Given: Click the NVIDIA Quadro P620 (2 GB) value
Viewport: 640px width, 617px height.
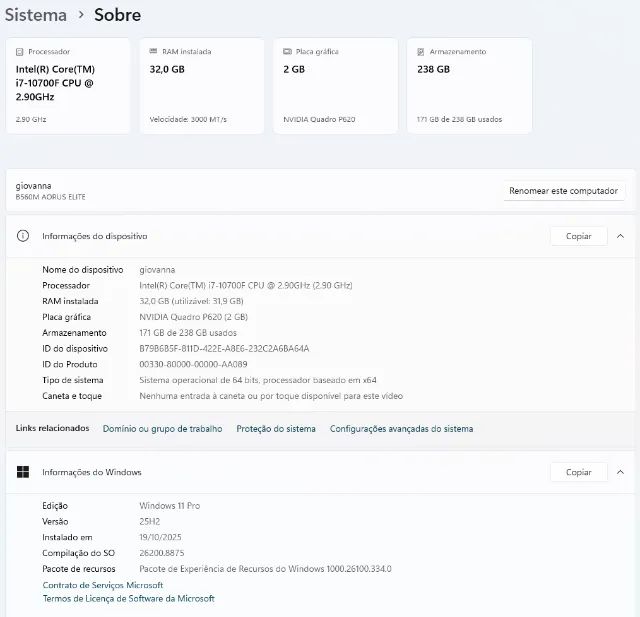Looking at the screenshot, I should click(193, 317).
